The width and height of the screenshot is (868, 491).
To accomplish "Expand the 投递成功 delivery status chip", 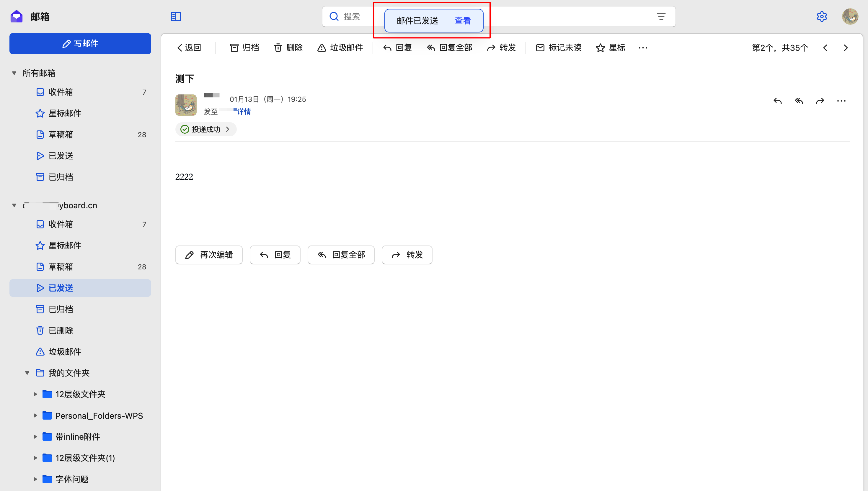I will pyautogui.click(x=205, y=130).
